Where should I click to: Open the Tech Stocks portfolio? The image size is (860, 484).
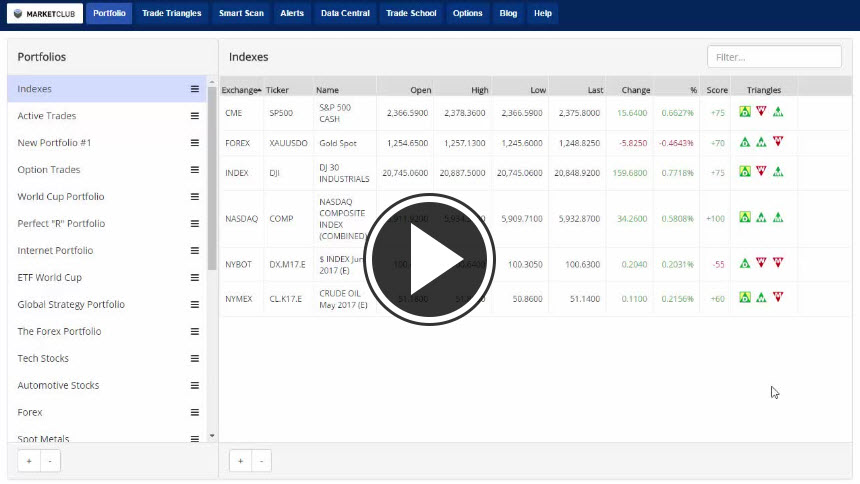pos(43,358)
